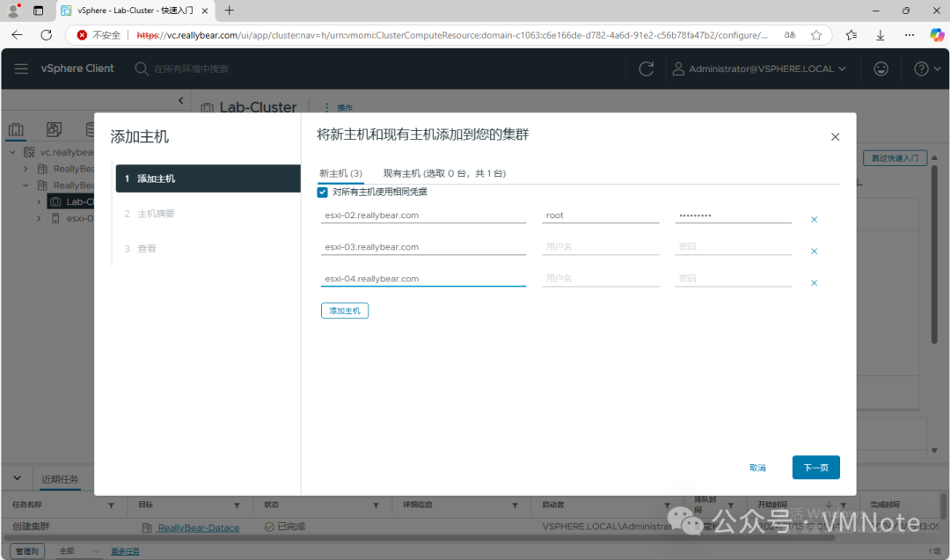
Task: Remove the esxi-04.reallybear.com host row
Action: pos(814,283)
